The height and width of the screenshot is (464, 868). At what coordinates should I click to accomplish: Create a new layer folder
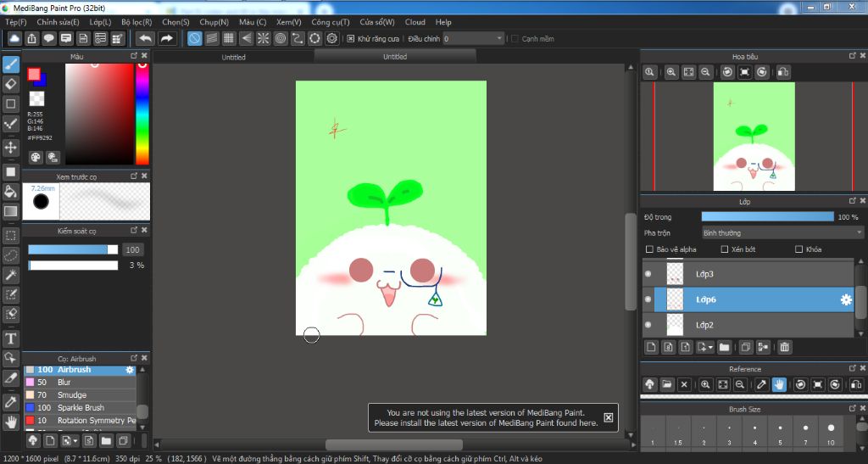point(724,347)
